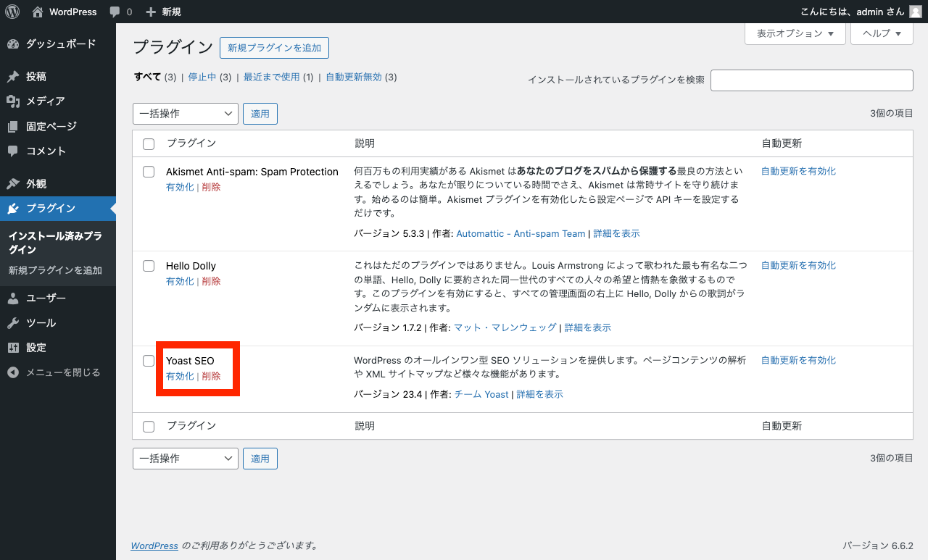Filter by すべて plugins

coord(148,77)
